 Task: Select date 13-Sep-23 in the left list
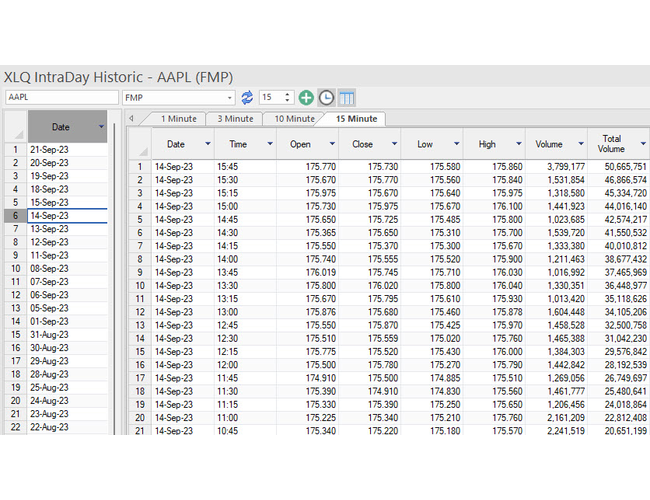point(67,229)
